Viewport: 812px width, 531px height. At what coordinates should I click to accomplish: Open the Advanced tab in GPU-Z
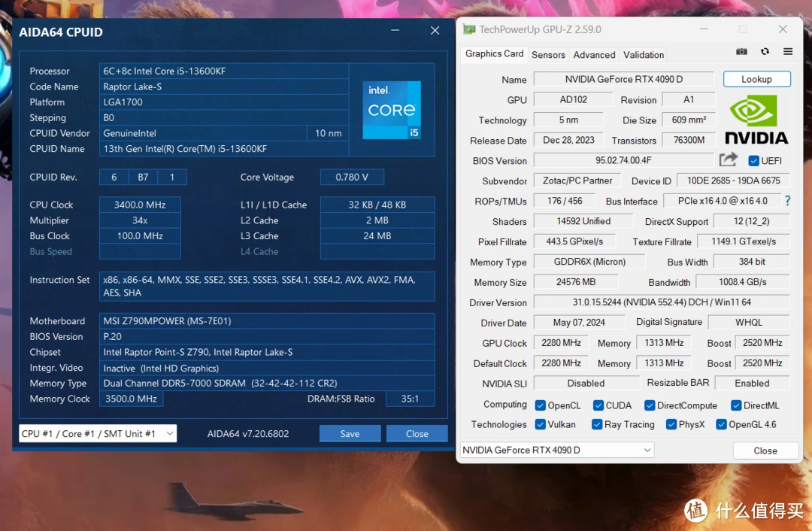(594, 55)
